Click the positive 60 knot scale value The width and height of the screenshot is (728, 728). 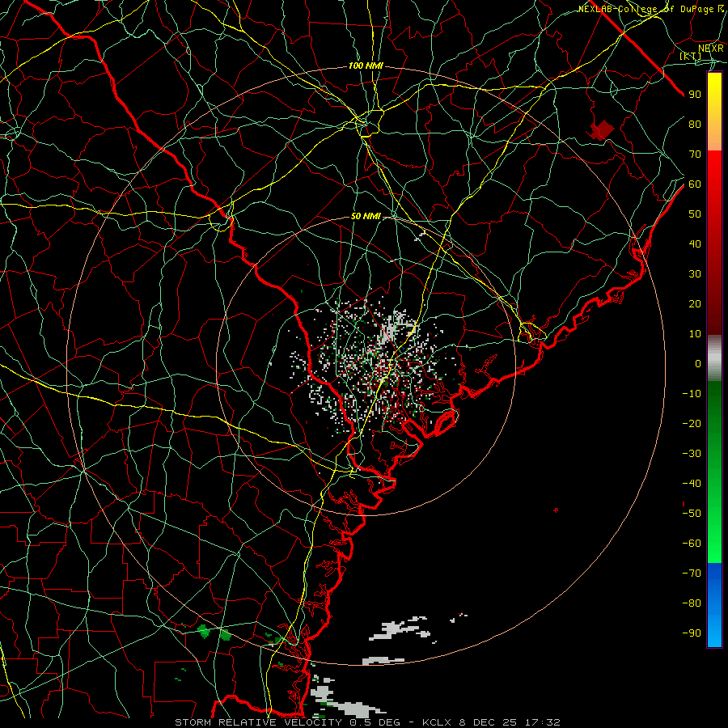(695, 184)
